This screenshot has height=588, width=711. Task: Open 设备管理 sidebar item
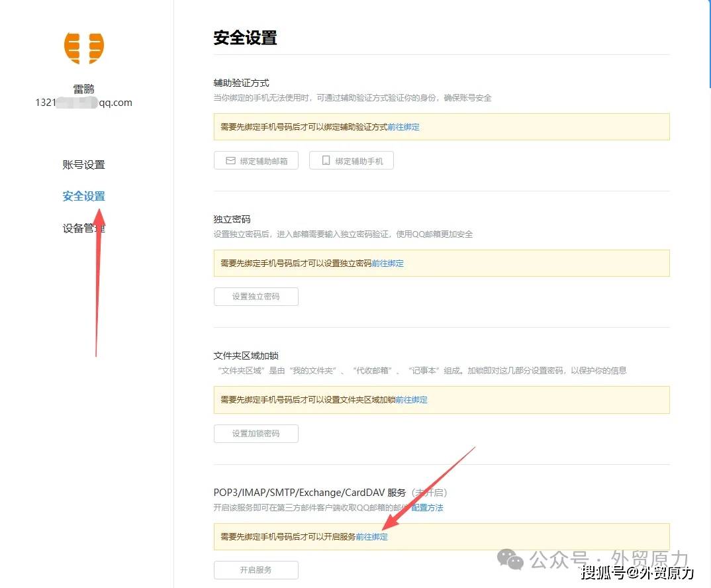coord(84,228)
